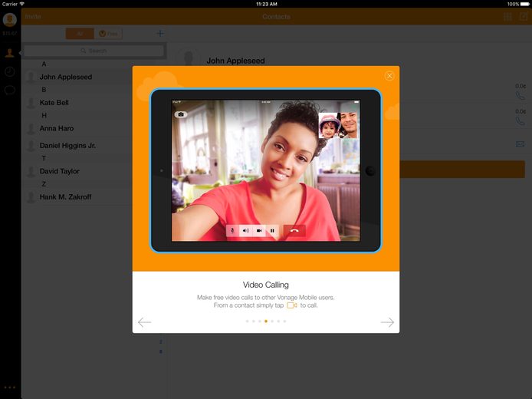
Task: Tap the compose new message icon
Action: point(524,16)
